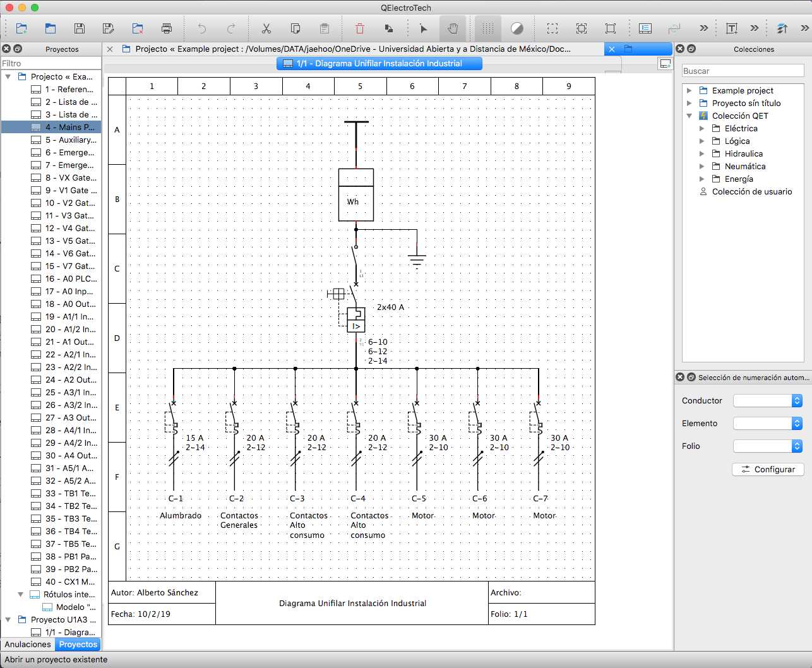Viewport: 812px width, 668px height.
Task: Open the Elemento dropdown
Action: [768, 423]
